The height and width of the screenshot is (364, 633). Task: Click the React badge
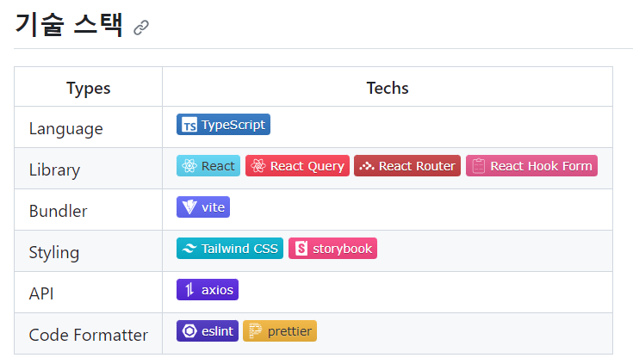click(x=208, y=166)
